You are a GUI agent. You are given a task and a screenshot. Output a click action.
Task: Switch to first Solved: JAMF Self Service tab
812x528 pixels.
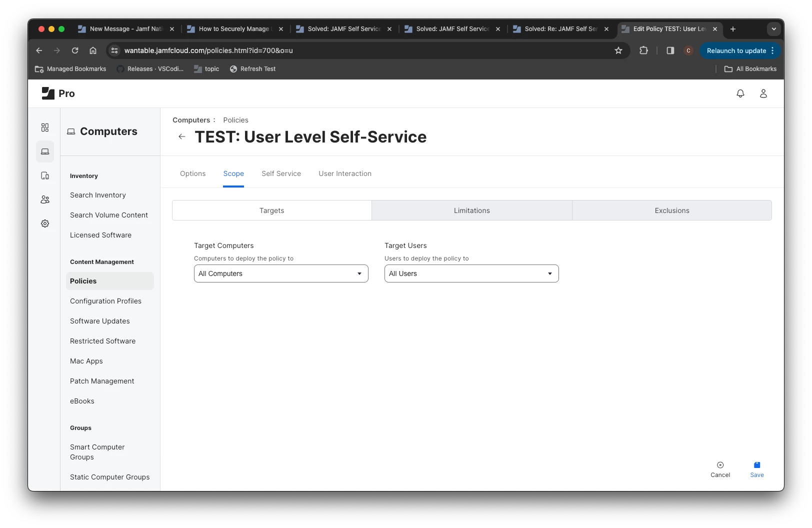pos(344,29)
